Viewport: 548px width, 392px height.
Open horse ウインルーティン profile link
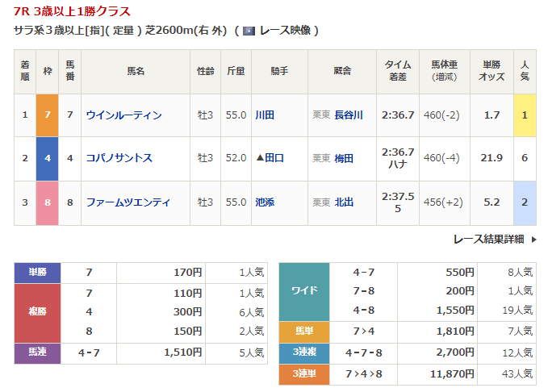point(123,115)
